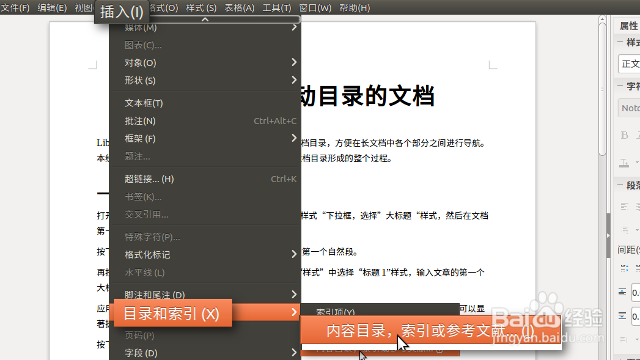Click the sidebar hide handle arrow
The height and width of the screenshot is (360, 640).
point(608,236)
